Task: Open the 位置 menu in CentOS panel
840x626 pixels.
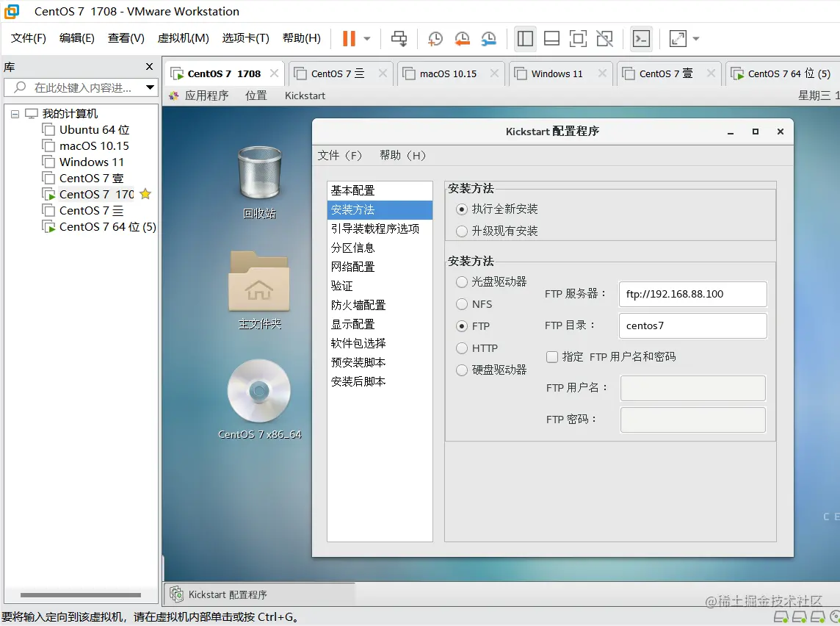Action: 256,96
